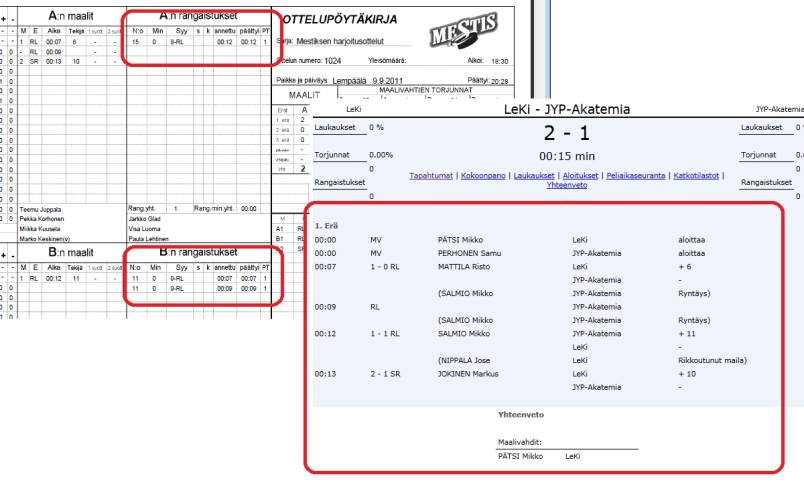Click the 1 - 0 RL event
This screenshot has width=804, height=491.
coord(385,267)
